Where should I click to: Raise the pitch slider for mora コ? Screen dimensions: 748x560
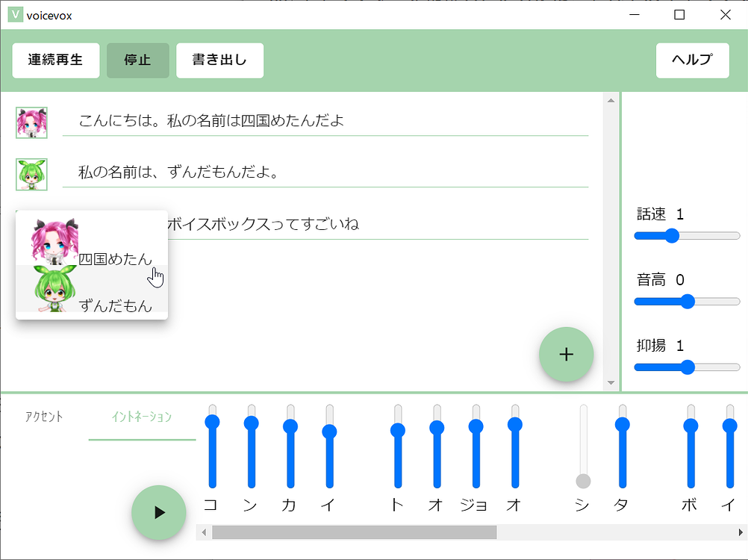tap(212, 422)
